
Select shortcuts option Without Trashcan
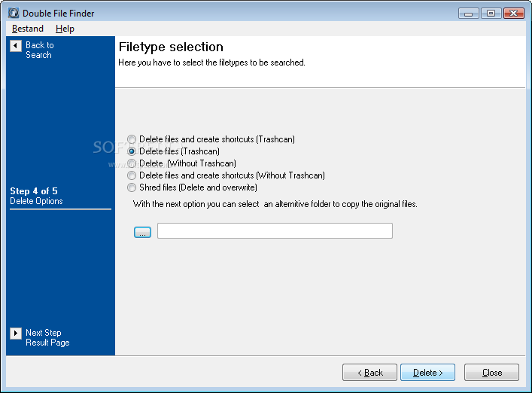pyautogui.click(x=132, y=175)
